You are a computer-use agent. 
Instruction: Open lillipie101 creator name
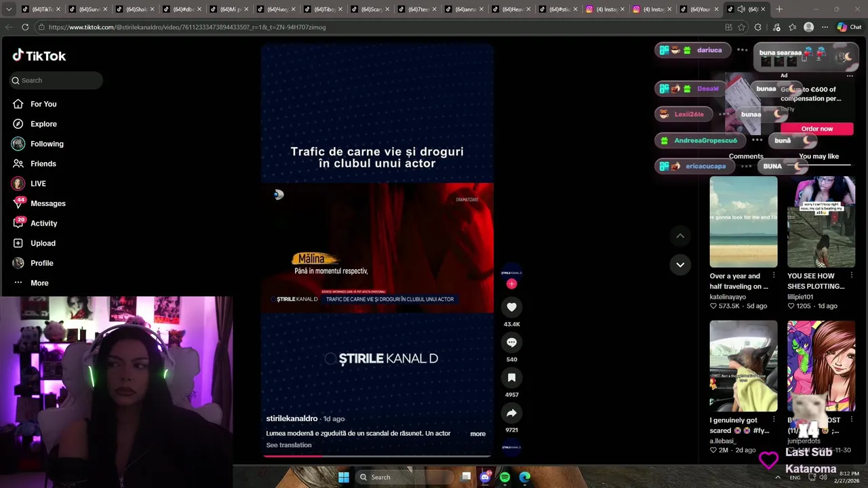[800, 297]
